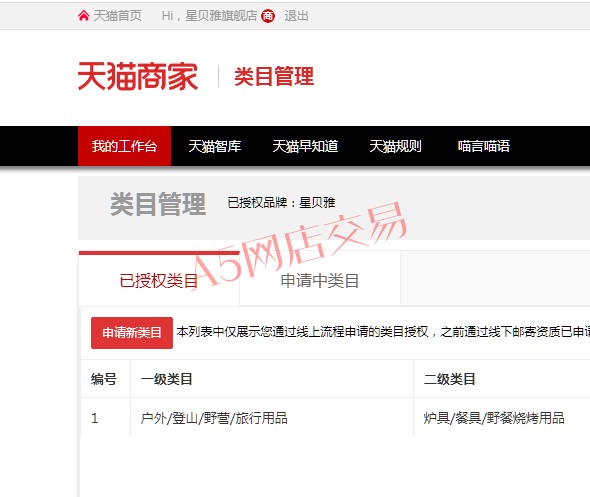Switch to the 已授权类目 tab
The width and height of the screenshot is (590, 497).
click(x=159, y=279)
